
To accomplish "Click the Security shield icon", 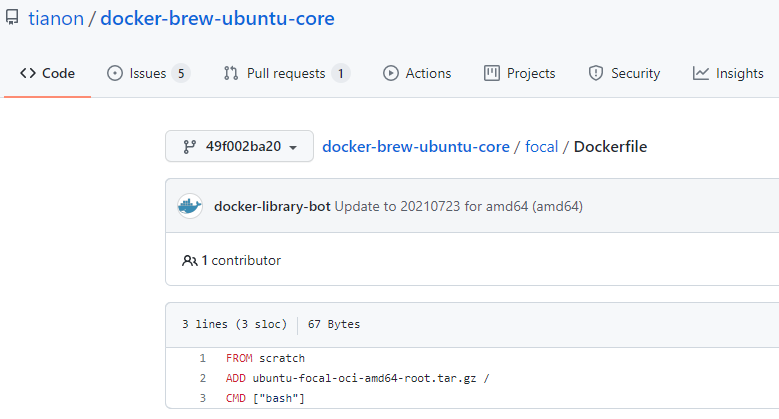I will 596,73.
